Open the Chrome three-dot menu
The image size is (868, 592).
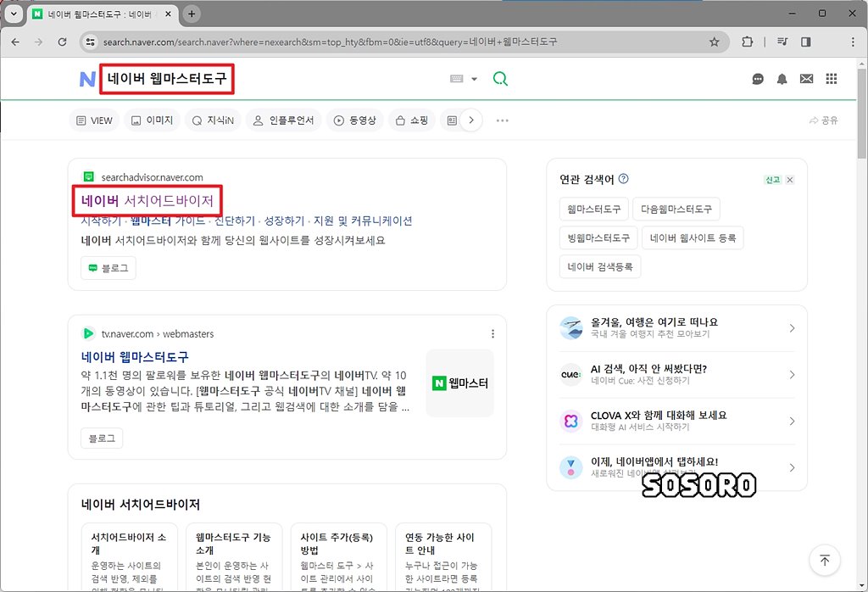pyautogui.click(x=853, y=42)
